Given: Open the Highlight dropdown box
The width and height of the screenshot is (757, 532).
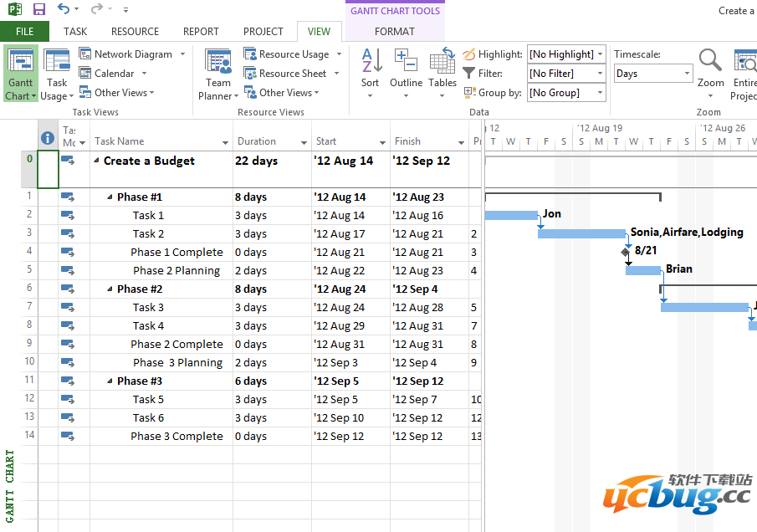Looking at the screenshot, I should (x=565, y=54).
